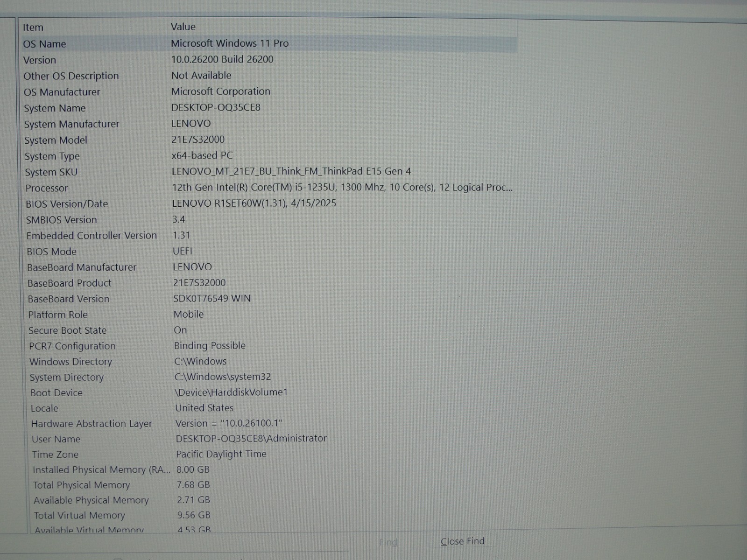747x560 pixels.
Task: Select the Hardware Abstraction Layer row
Action: pyautogui.click(x=92, y=424)
